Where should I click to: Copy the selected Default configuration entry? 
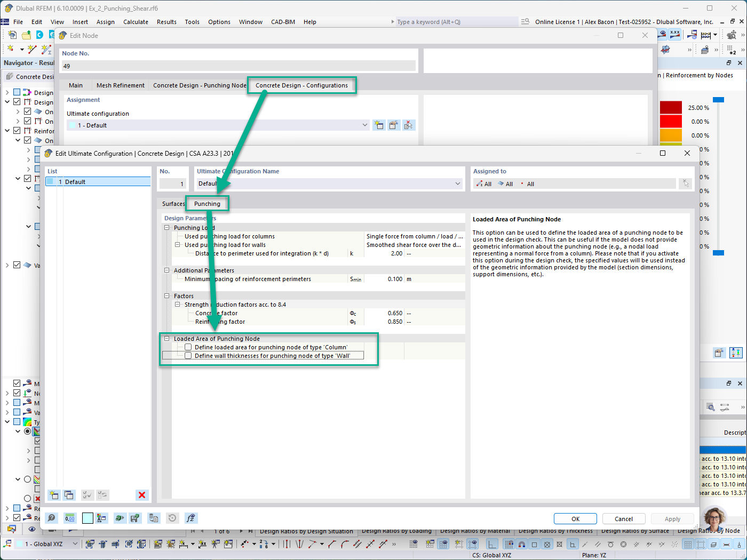(x=69, y=495)
